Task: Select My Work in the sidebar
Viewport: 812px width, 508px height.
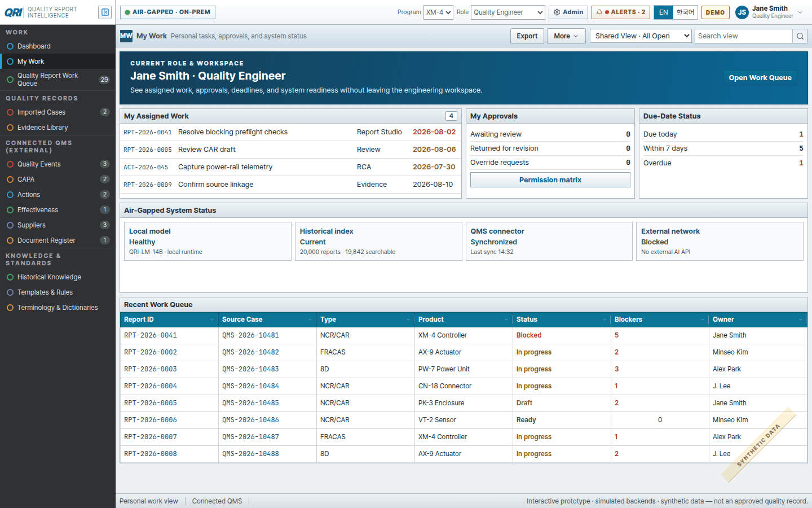Action: 58,62
